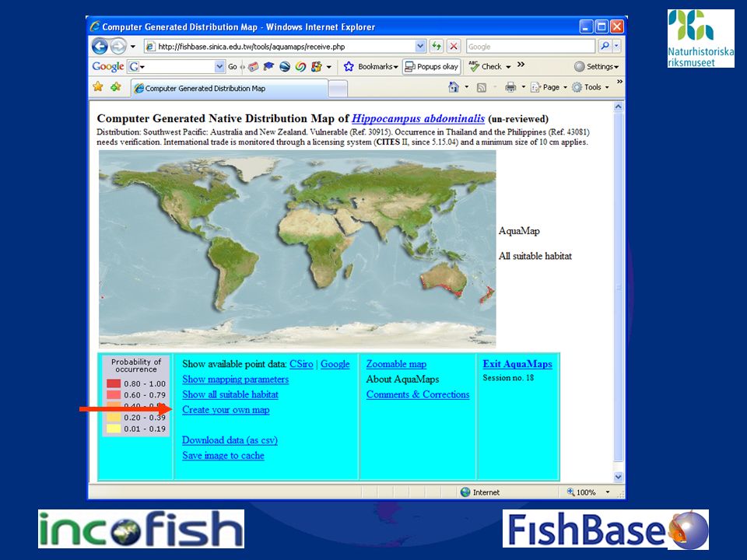Open the Google toolbar search box dropdown
Viewport: 747px width, 560px height.
click(x=219, y=67)
